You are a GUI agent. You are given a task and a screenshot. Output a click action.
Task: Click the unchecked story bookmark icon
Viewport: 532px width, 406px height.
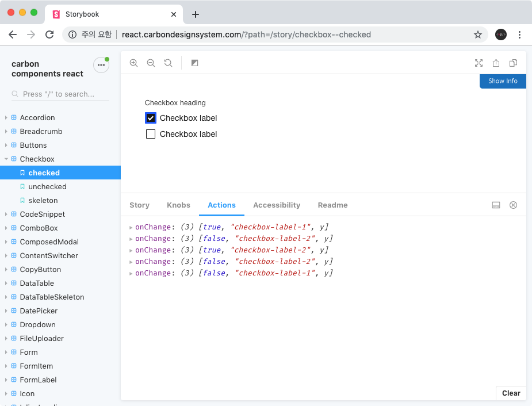(22, 186)
